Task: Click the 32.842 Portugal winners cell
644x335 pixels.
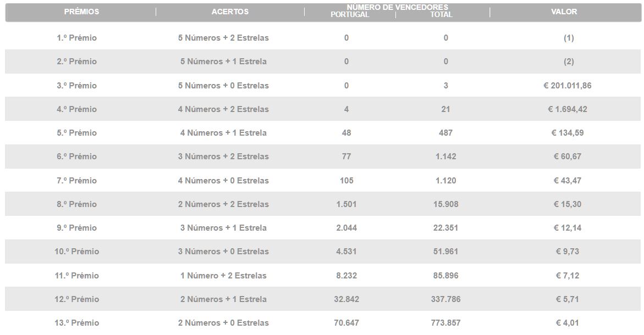Action: (346, 299)
